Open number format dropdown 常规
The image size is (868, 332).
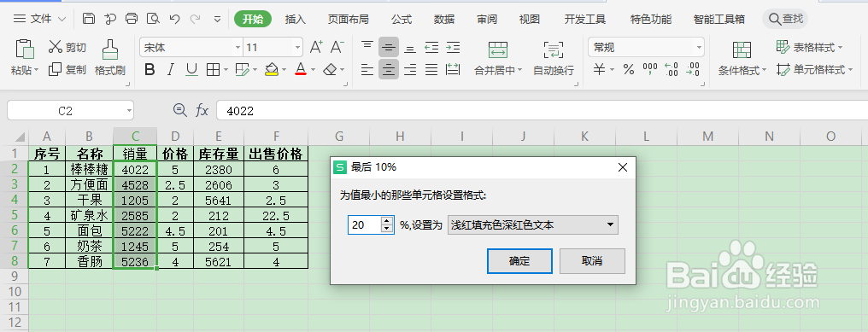coord(699,48)
